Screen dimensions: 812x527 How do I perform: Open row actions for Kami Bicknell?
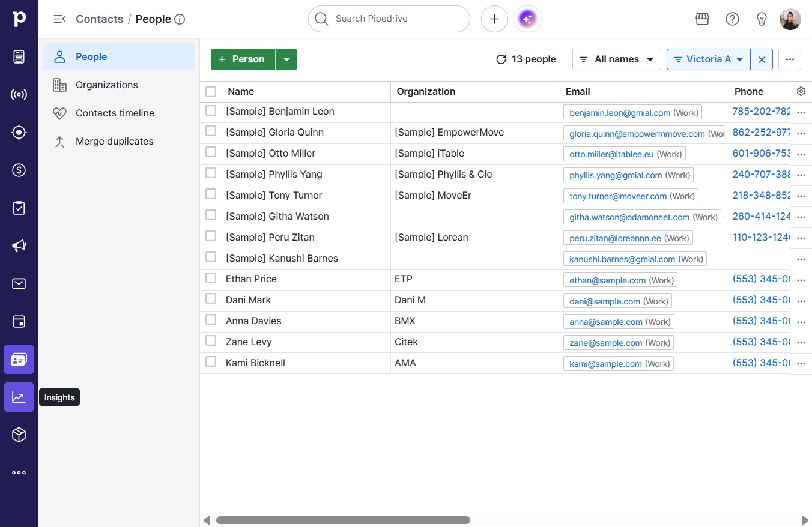801,364
